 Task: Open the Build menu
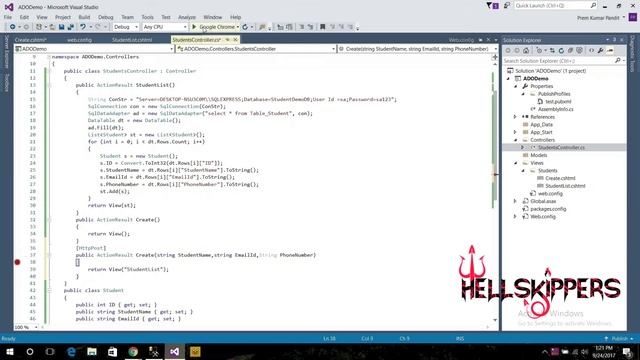pos(84,17)
